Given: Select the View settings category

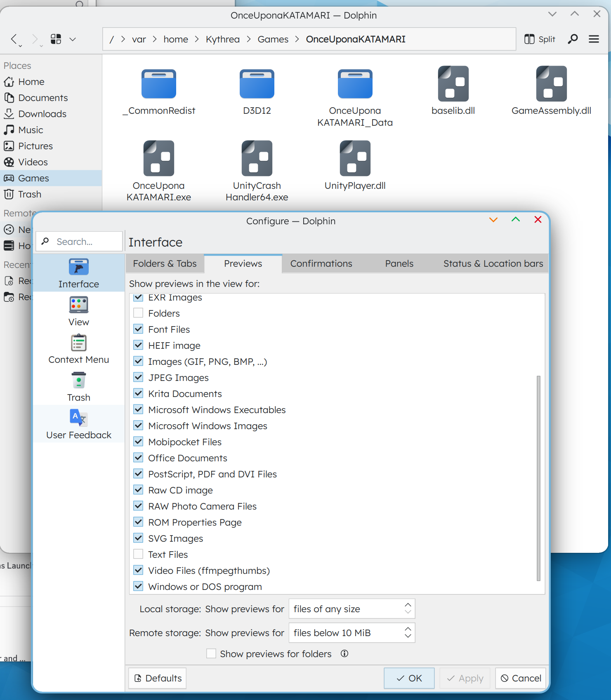Looking at the screenshot, I should point(79,311).
